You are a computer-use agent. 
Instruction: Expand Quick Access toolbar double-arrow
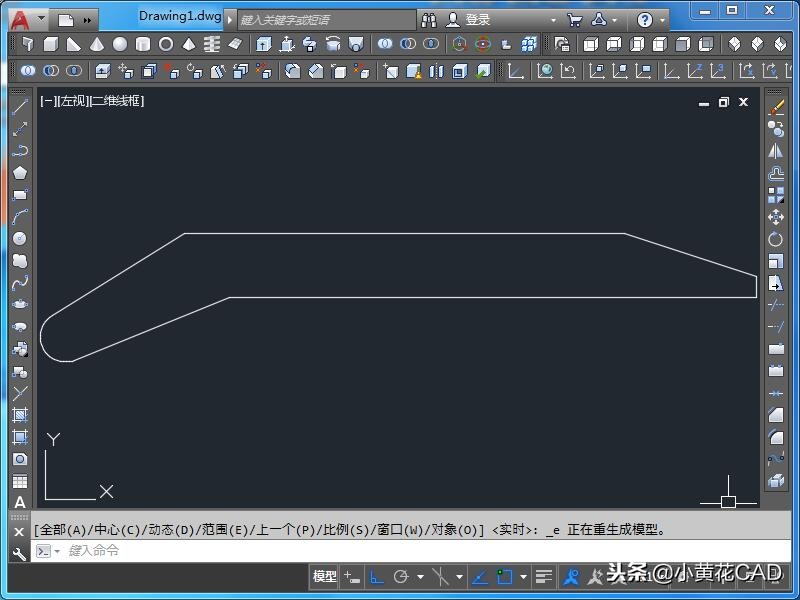[87, 20]
